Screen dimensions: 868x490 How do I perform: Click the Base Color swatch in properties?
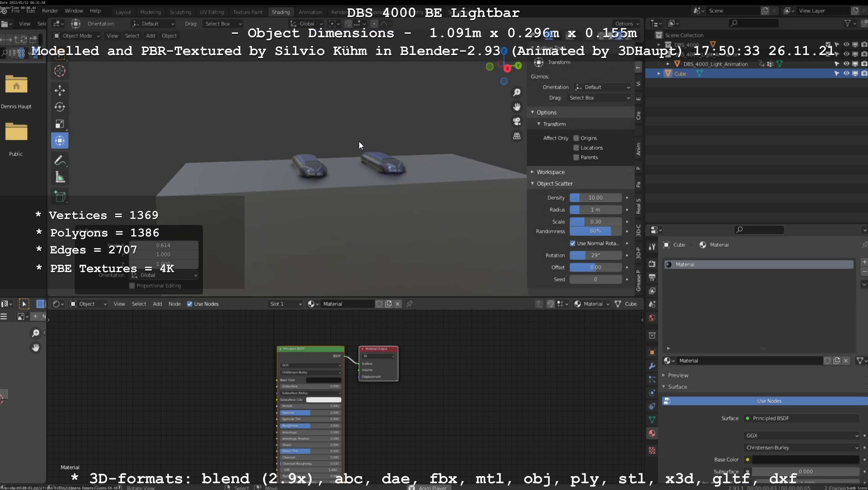click(805, 460)
